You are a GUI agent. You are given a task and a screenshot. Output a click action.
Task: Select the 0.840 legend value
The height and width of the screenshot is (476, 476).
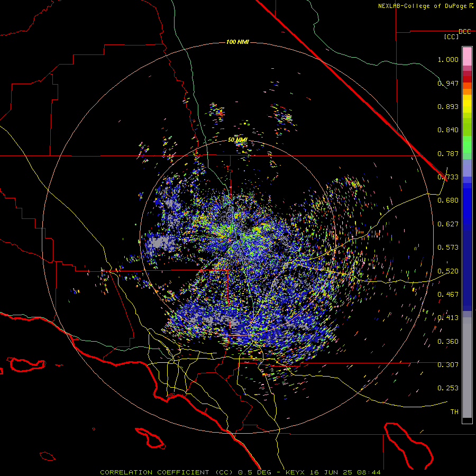pyautogui.click(x=448, y=130)
